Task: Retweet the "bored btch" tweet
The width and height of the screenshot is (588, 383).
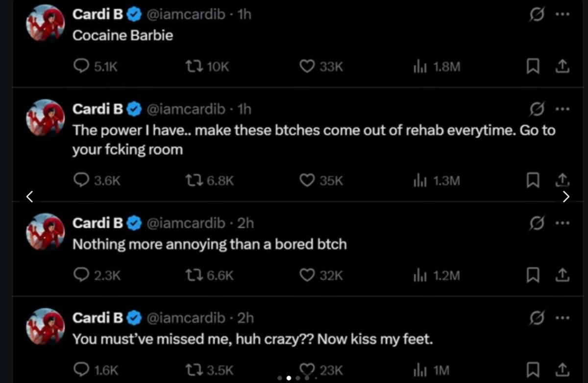Action: pyautogui.click(x=196, y=276)
